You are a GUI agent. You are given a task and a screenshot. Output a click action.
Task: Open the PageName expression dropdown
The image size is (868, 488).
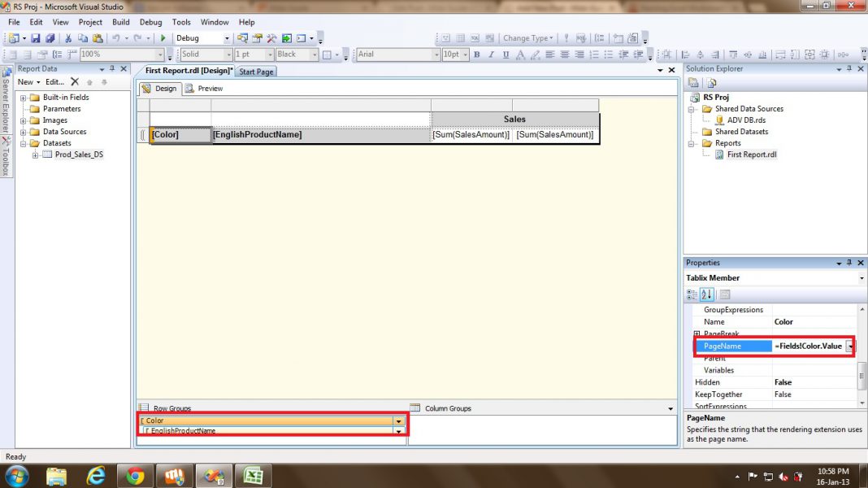coord(851,346)
